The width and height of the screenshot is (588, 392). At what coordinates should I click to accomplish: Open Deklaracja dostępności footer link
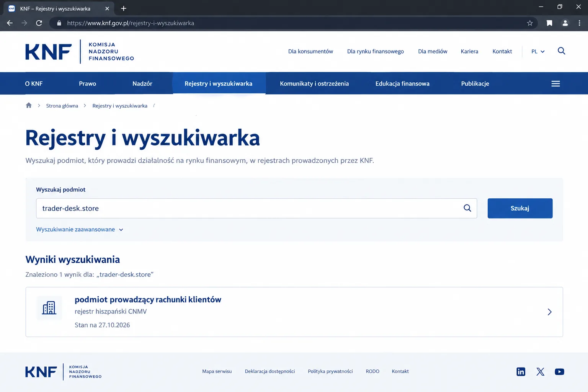tap(270, 371)
